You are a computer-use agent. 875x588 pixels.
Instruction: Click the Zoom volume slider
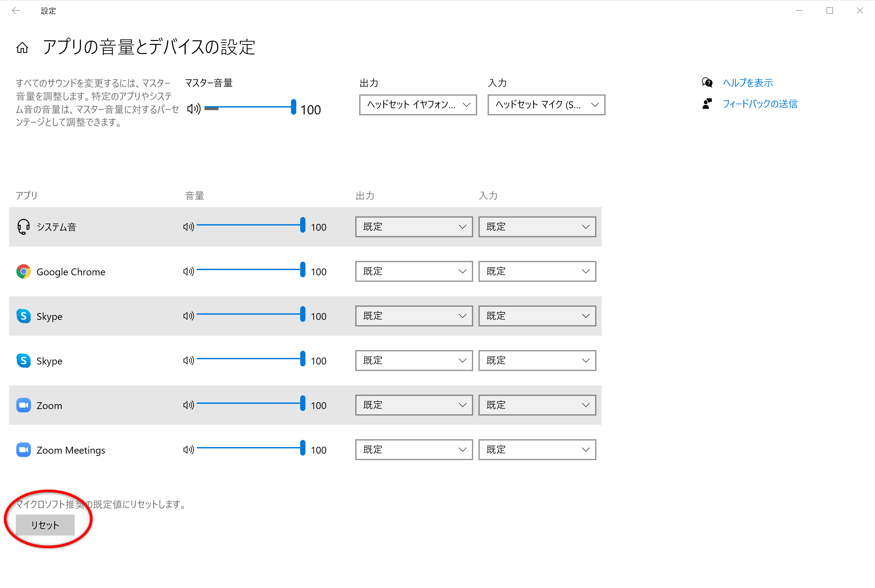click(251, 403)
